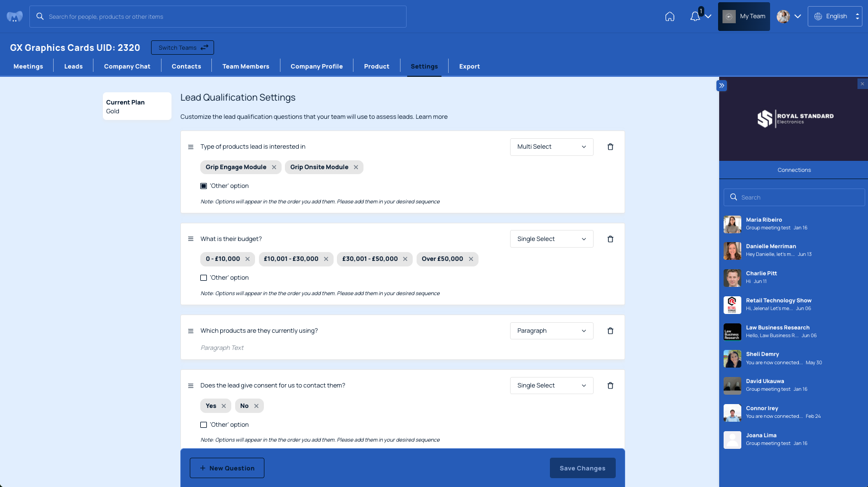
Task: Switch to the Leads tab
Action: (x=73, y=66)
